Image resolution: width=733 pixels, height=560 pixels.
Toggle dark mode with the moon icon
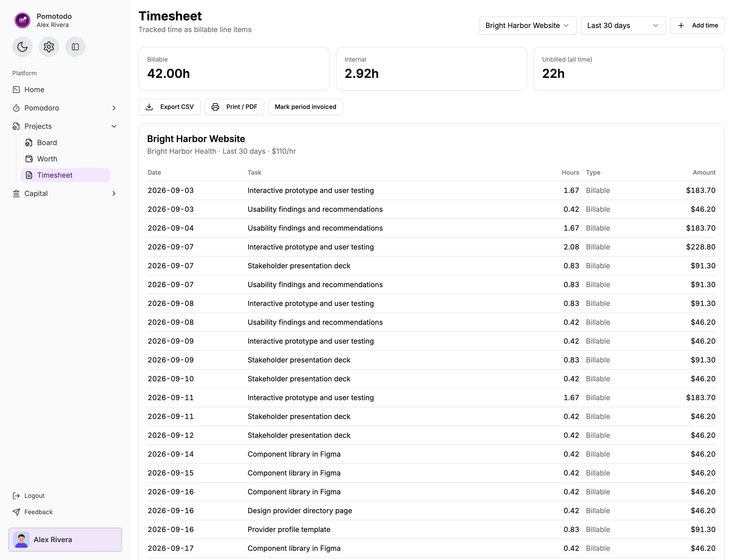pyautogui.click(x=22, y=47)
